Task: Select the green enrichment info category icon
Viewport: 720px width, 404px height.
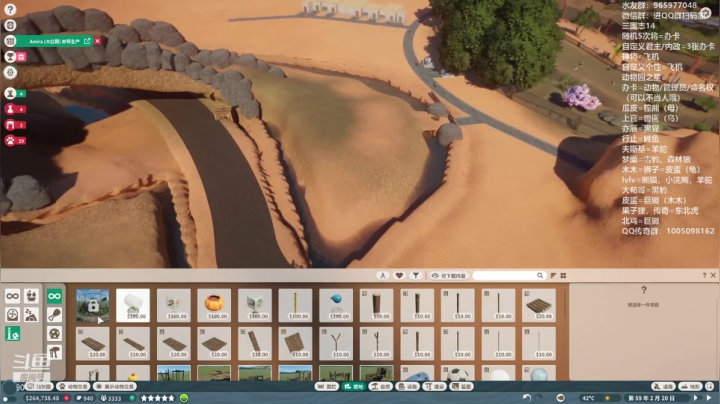Action: pyautogui.click(x=12, y=334)
